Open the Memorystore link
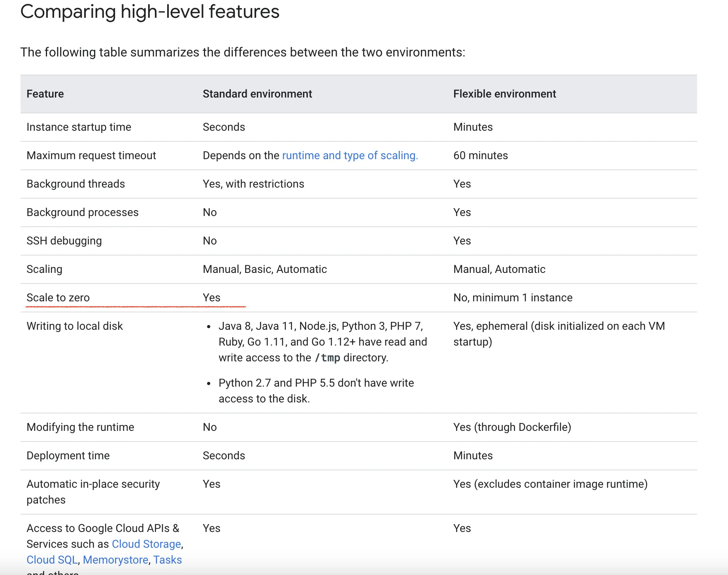The image size is (728, 575). click(x=115, y=560)
